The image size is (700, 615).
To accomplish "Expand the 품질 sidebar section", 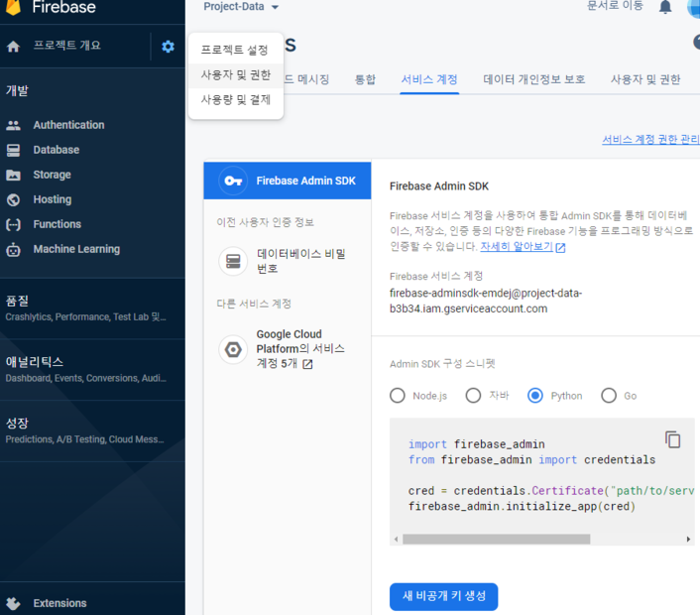I will 92,308.
